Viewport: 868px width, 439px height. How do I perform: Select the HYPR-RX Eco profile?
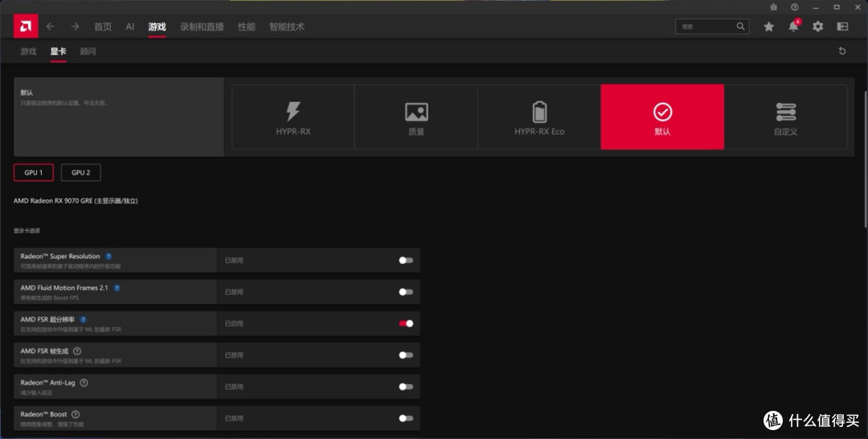click(x=539, y=117)
